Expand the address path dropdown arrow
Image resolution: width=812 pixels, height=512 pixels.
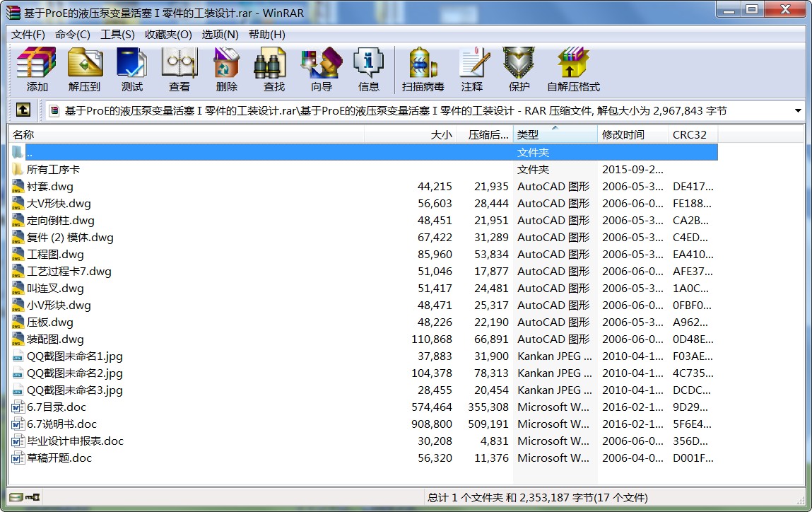798,111
